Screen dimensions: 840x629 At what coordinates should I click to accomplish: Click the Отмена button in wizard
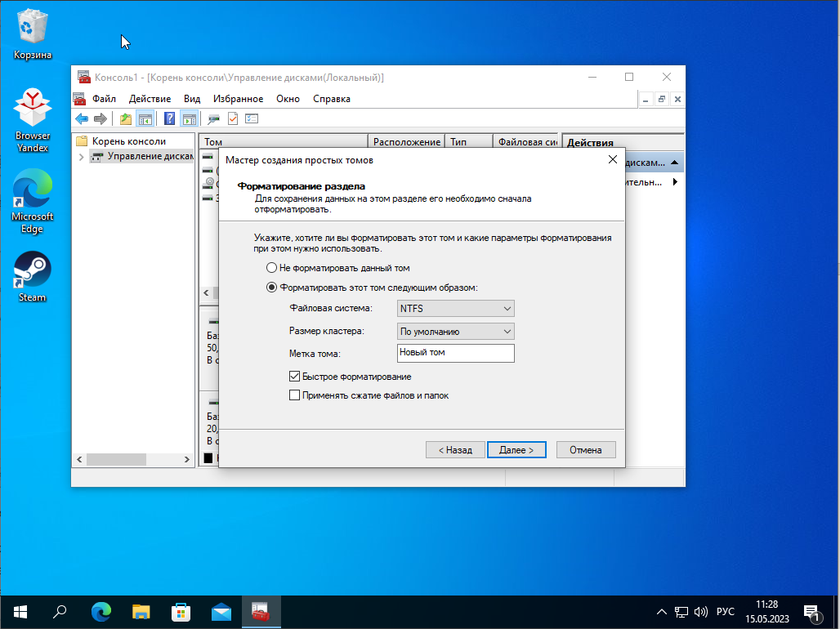coord(586,450)
